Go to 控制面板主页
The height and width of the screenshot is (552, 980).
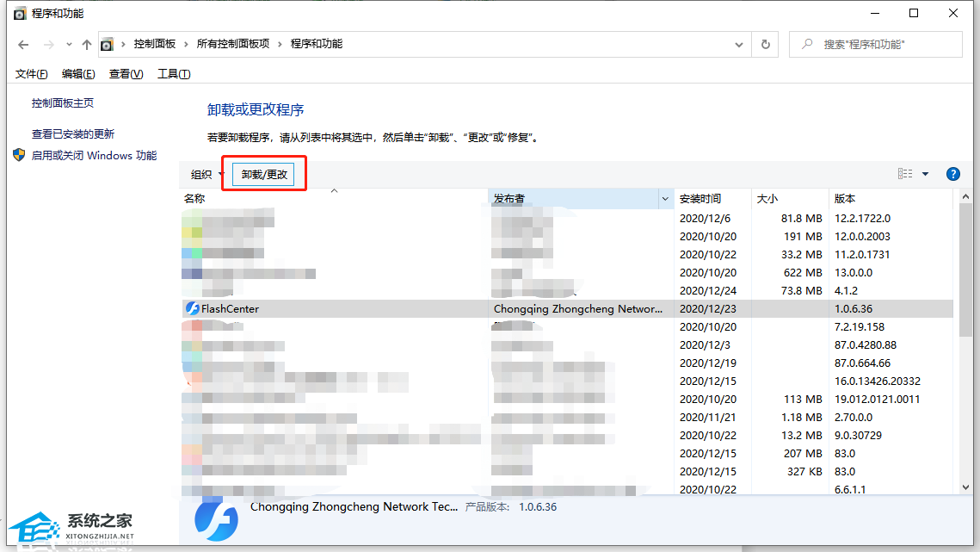click(63, 103)
